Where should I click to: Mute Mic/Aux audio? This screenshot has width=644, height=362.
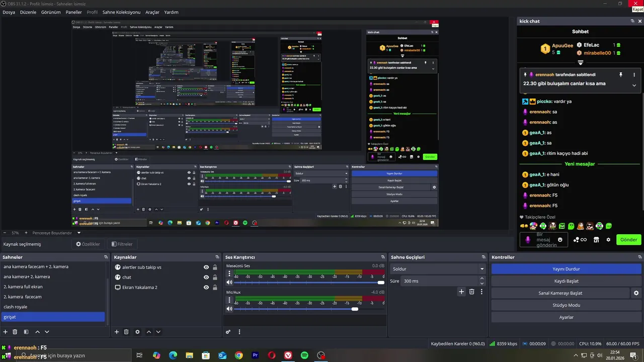pos(229,309)
